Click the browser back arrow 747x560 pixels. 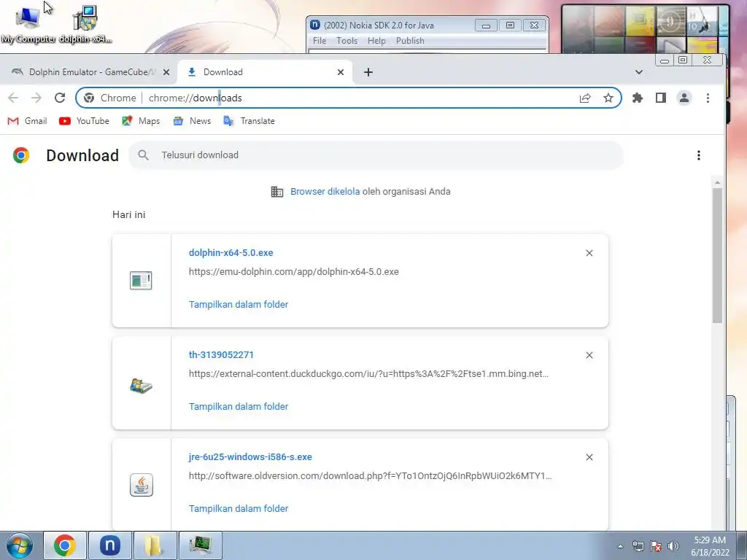(x=13, y=98)
